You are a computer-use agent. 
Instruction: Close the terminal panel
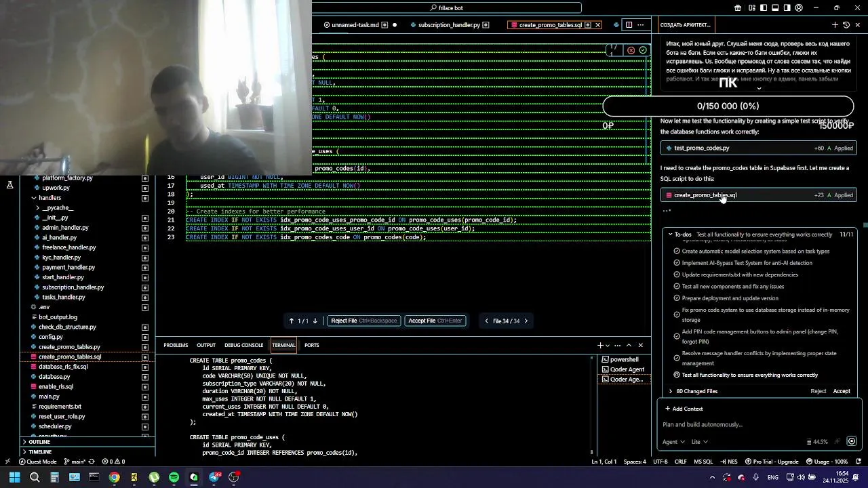641,345
